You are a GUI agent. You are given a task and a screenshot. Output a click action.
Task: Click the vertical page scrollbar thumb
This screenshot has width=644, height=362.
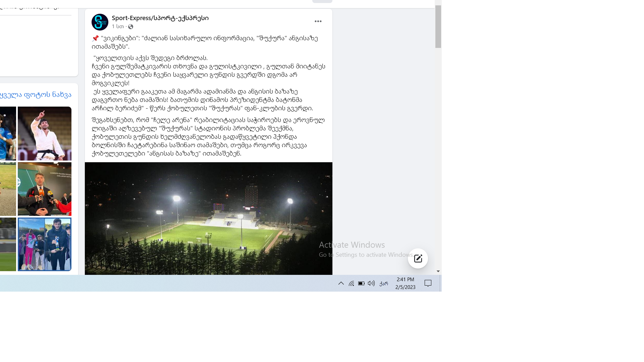[438, 27]
